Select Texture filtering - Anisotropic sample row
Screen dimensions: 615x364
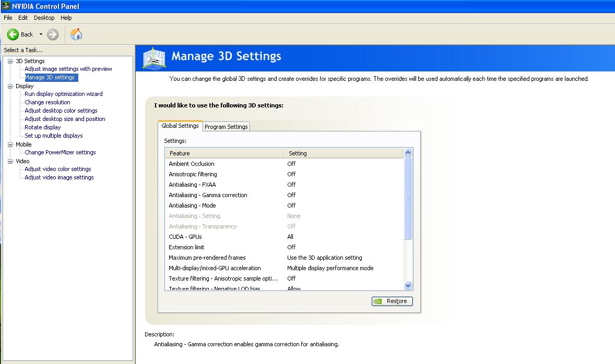tap(285, 278)
